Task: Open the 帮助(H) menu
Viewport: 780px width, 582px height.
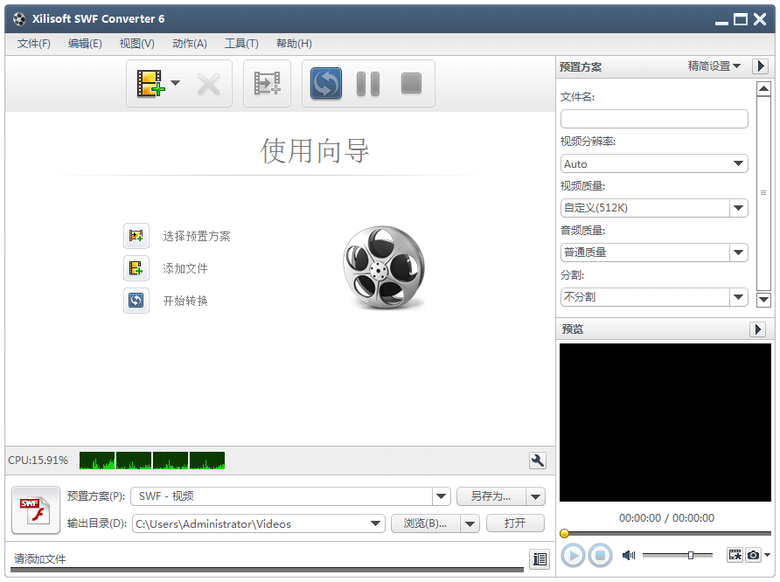Action: tap(294, 44)
